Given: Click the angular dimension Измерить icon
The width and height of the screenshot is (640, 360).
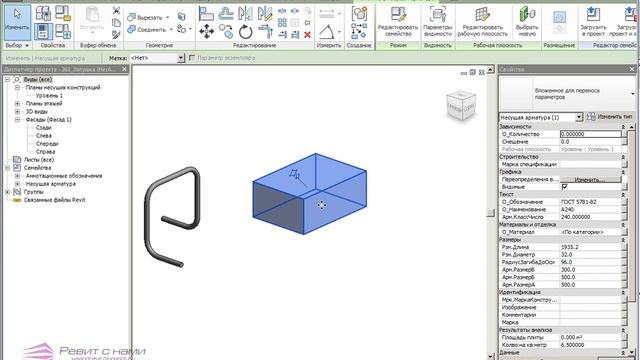Looking at the screenshot, I should 327,31.
